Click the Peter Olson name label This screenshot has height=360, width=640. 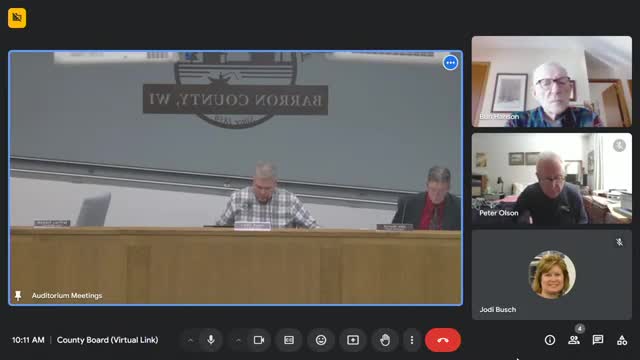[499, 213]
